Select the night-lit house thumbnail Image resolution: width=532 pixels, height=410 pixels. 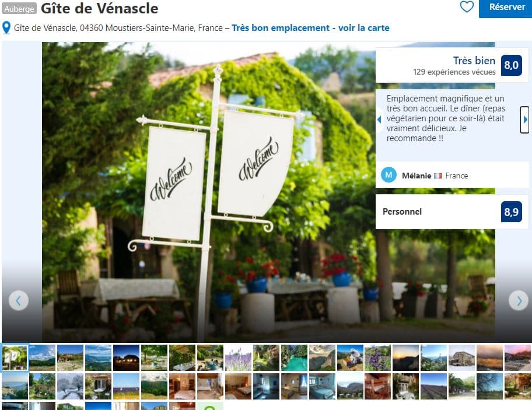tap(126, 358)
